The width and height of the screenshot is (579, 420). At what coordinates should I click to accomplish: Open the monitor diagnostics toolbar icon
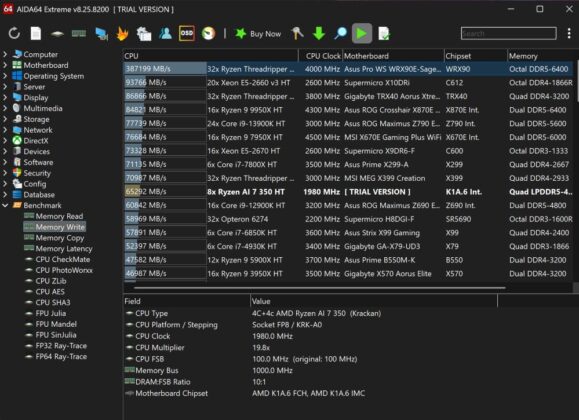click(101, 34)
